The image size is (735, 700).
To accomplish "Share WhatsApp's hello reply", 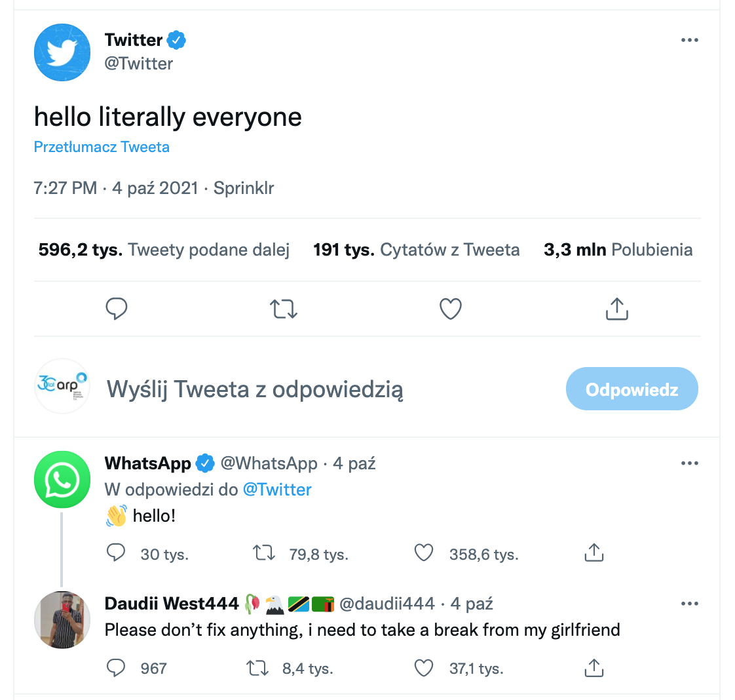I will coord(594,553).
